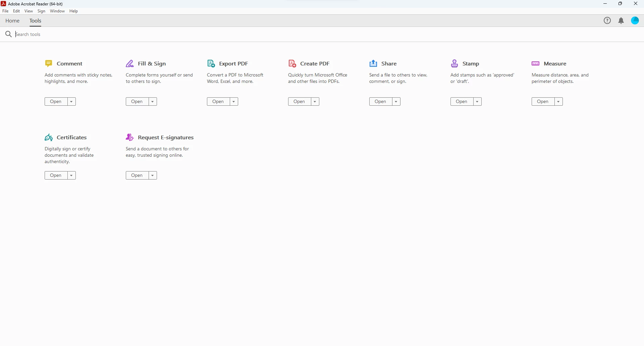Expand the Share Open dropdown arrow
Image resolution: width=644 pixels, height=346 pixels.
[x=396, y=102]
